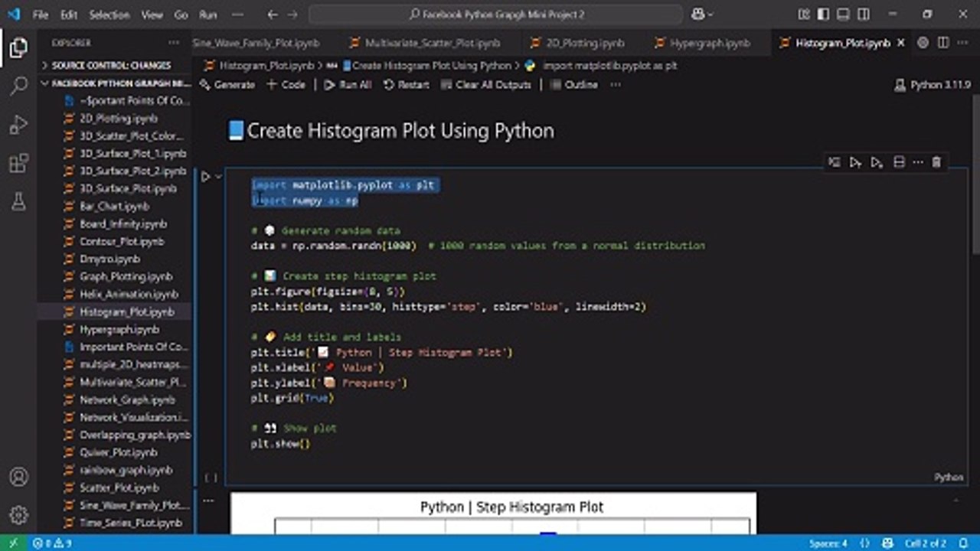Open the File menu
The image size is (980, 551).
[x=41, y=15]
